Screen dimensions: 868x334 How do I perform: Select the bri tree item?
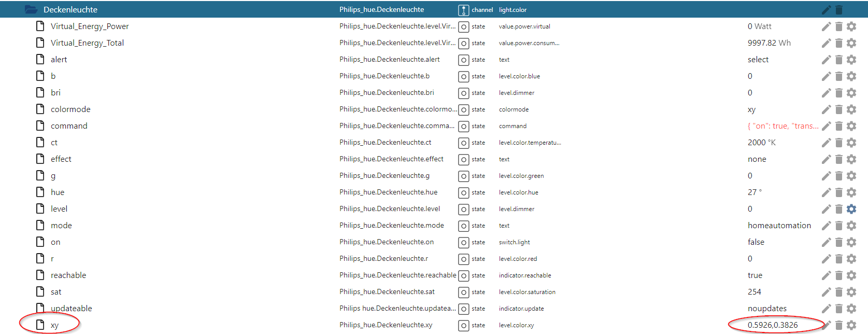(55, 93)
